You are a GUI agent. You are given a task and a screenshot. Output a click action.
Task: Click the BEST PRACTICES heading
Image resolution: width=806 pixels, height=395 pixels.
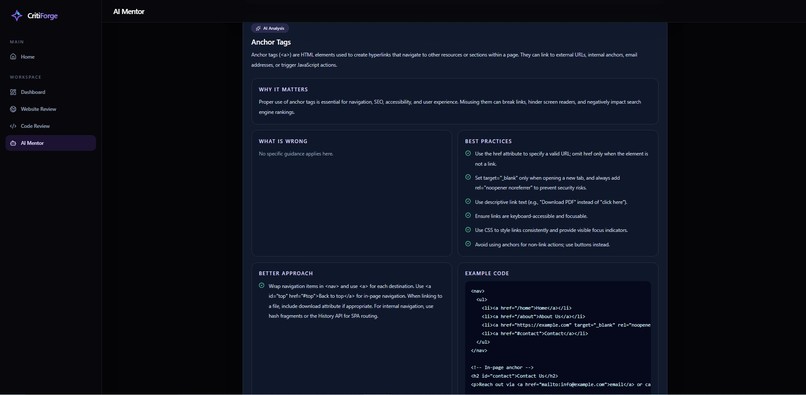(488, 141)
